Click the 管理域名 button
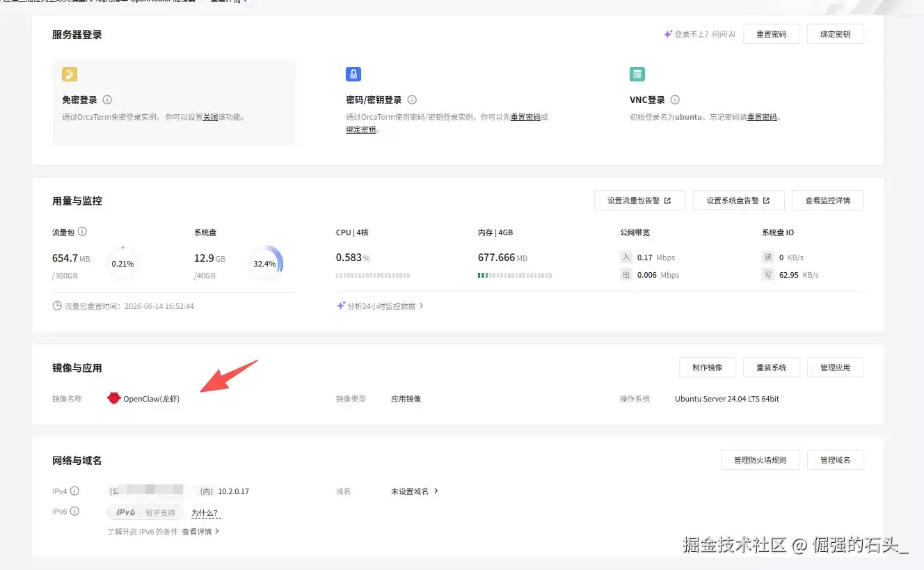This screenshot has height=570, width=924. tap(835, 460)
